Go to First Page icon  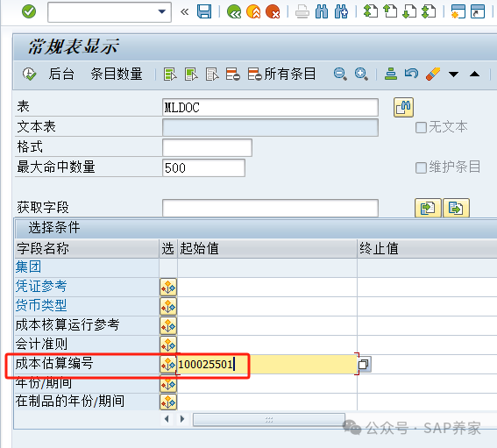371,11
